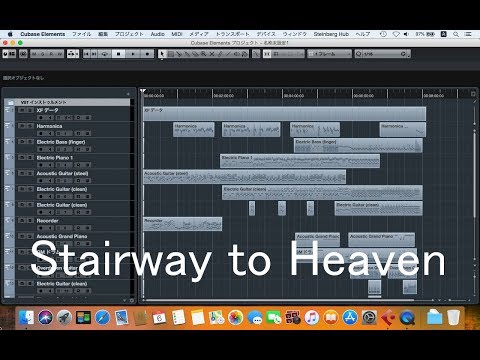Click the add track plus button
Viewport: 480px width, 360px height.
(x=128, y=94)
